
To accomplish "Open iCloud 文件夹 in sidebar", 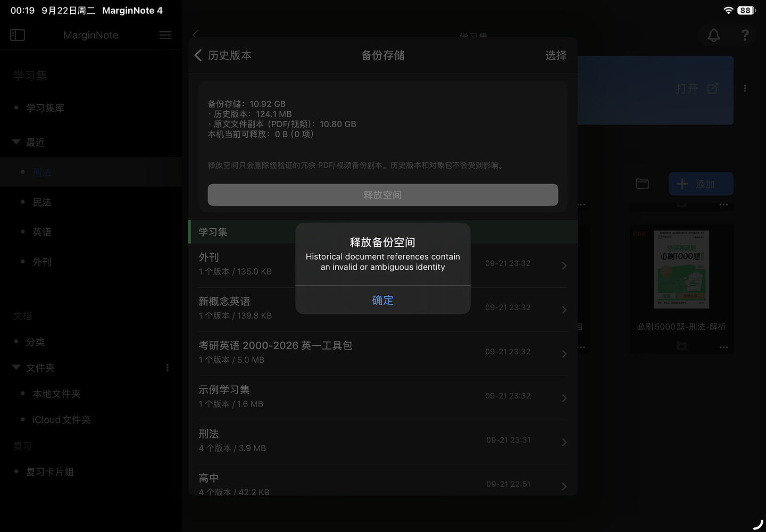I will [x=61, y=420].
